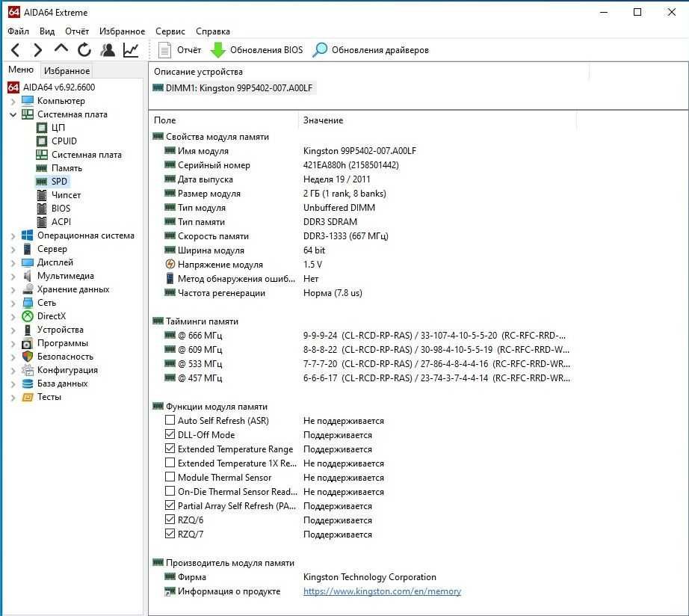Toggle the Module Thermal Sensor checkbox
This screenshot has height=616, width=689.
[170, 477]
